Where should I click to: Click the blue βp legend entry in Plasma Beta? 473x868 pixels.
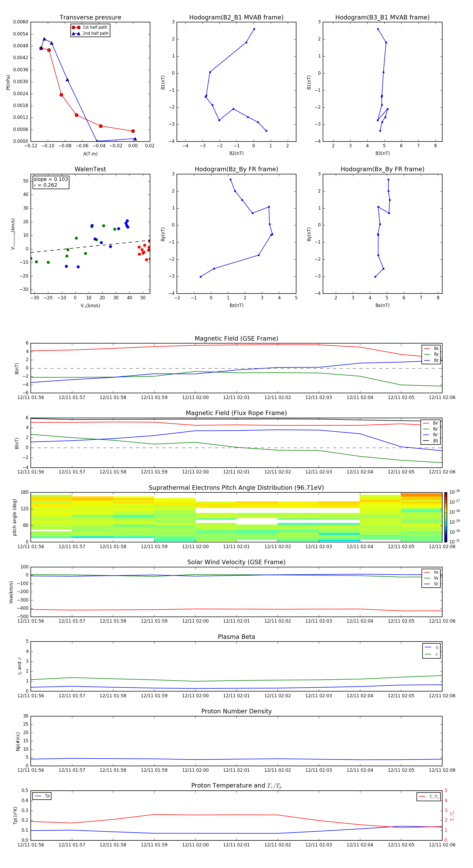pos(431,647)
